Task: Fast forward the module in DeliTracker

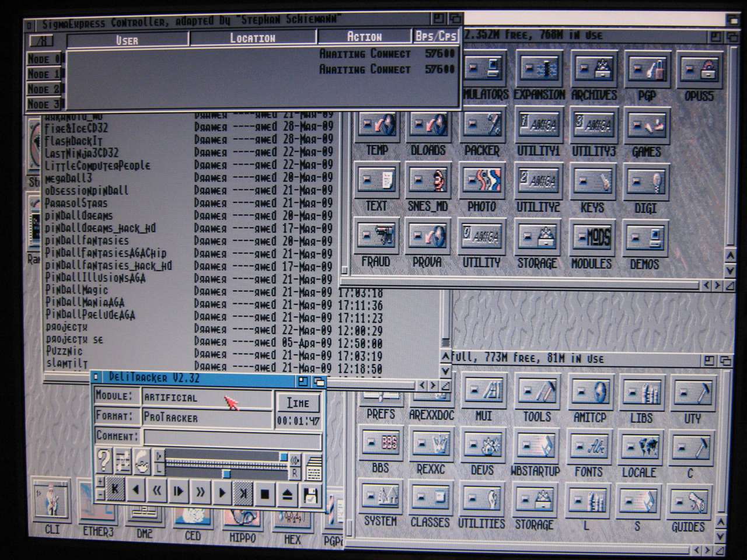Action: pos(200,493)
